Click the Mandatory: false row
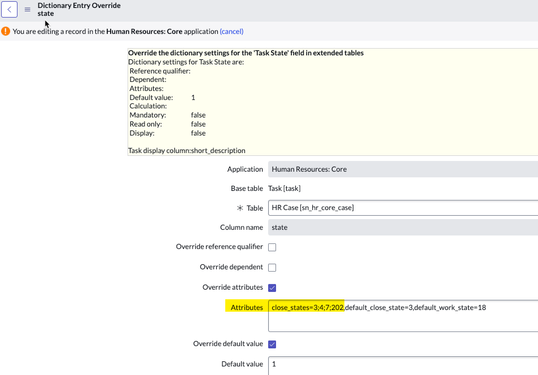The height and width of the screenshot is (375, 538). tap(167, 115)
